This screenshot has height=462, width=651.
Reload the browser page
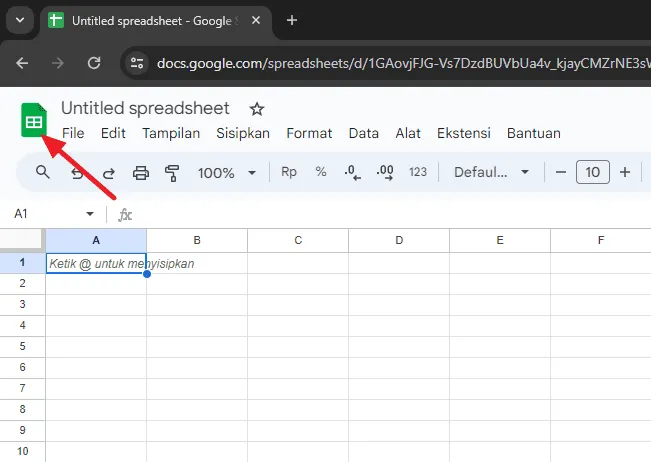point(94,63)
